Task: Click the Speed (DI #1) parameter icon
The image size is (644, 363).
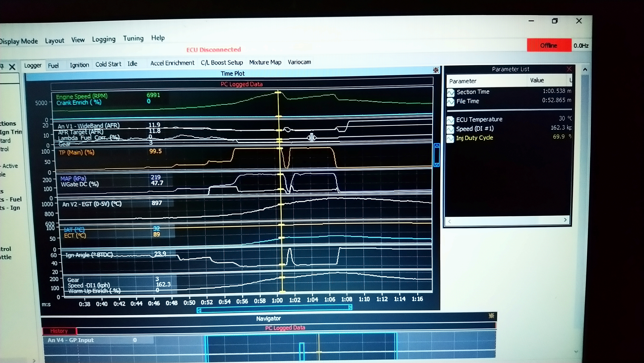Action: coord(450,129)
